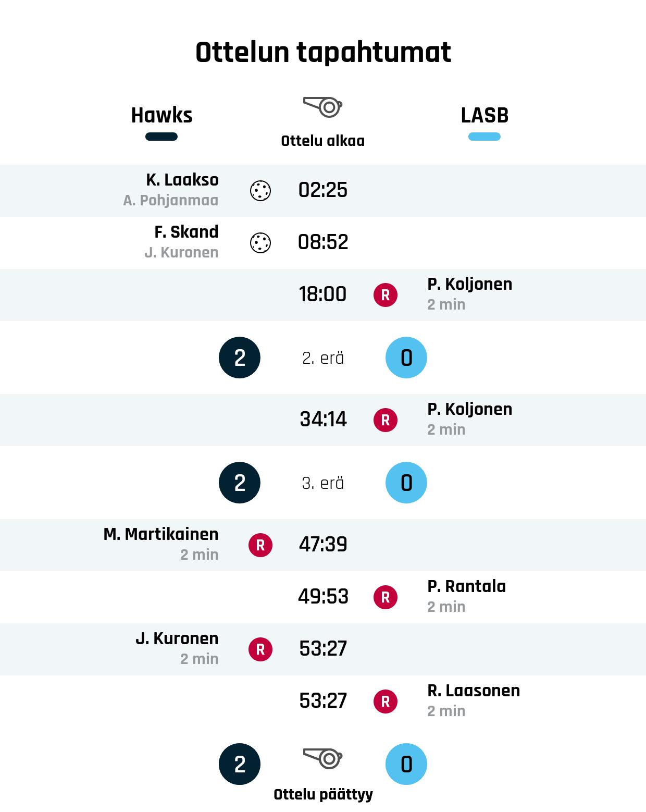646x812 pixels.
Task: Select the LASB team name
Action: pyautogui.click(x=484, y=115)
